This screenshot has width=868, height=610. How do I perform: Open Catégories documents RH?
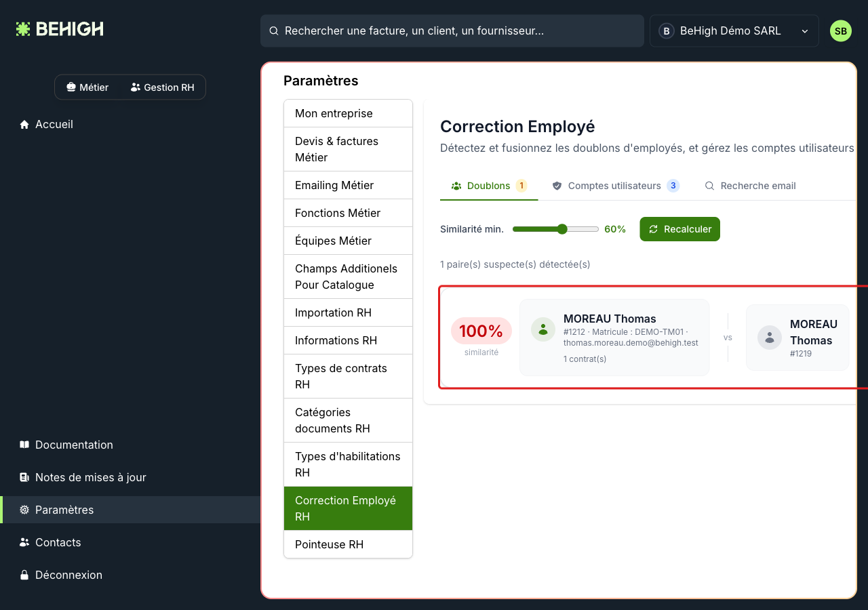348,420
